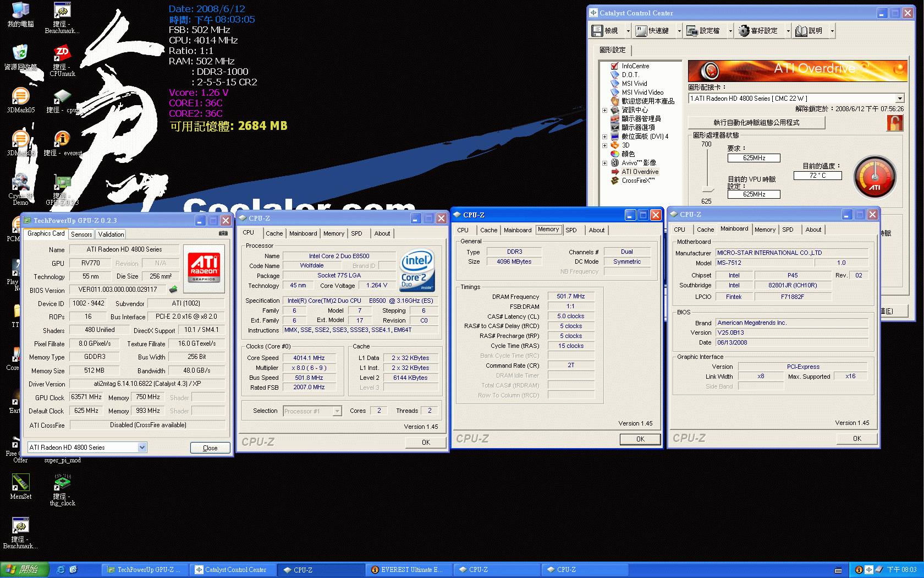Switch to the Validation tab in GPU-Z

111,235
